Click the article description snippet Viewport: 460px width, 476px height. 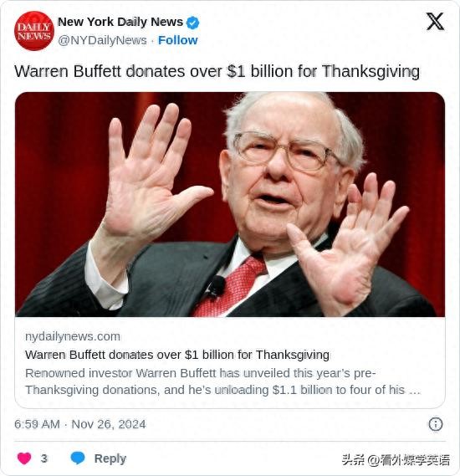223,381
